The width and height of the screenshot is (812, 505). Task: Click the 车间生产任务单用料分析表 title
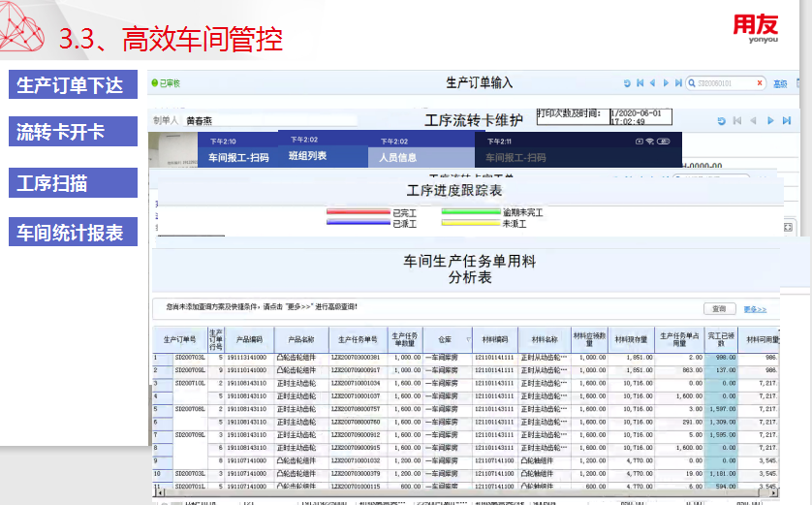[470, 268]
